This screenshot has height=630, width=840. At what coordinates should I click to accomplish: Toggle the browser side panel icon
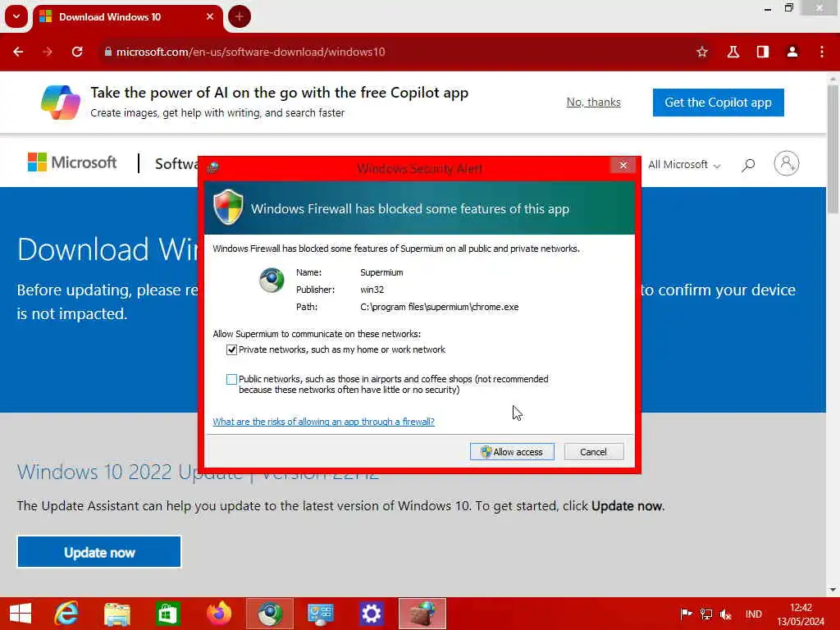[762, 52]
